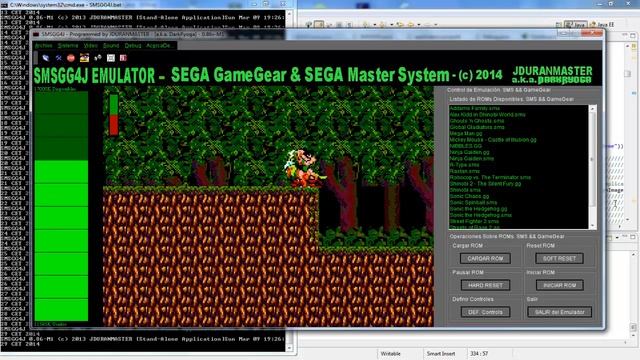Click the SOFT RESET button
Screen dimensions: 640x360
tap(559, 258)
